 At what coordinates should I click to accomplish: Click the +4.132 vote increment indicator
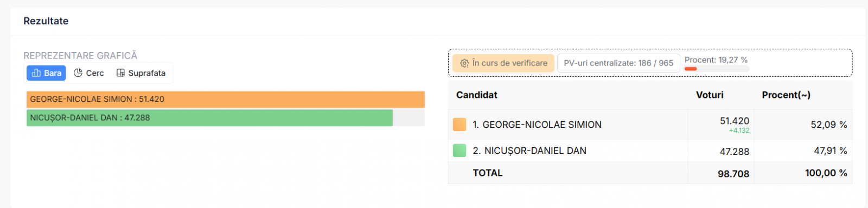[739, 131]
